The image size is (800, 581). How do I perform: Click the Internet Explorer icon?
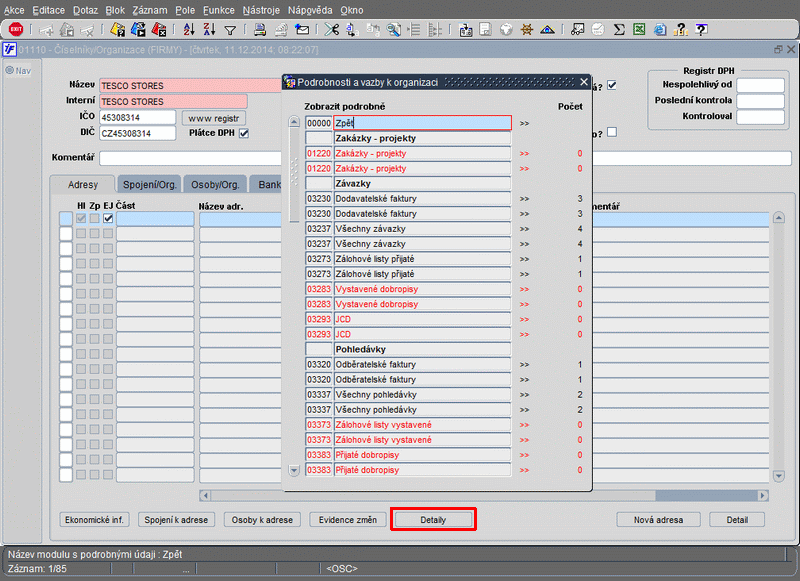click(x=660, y=30)
